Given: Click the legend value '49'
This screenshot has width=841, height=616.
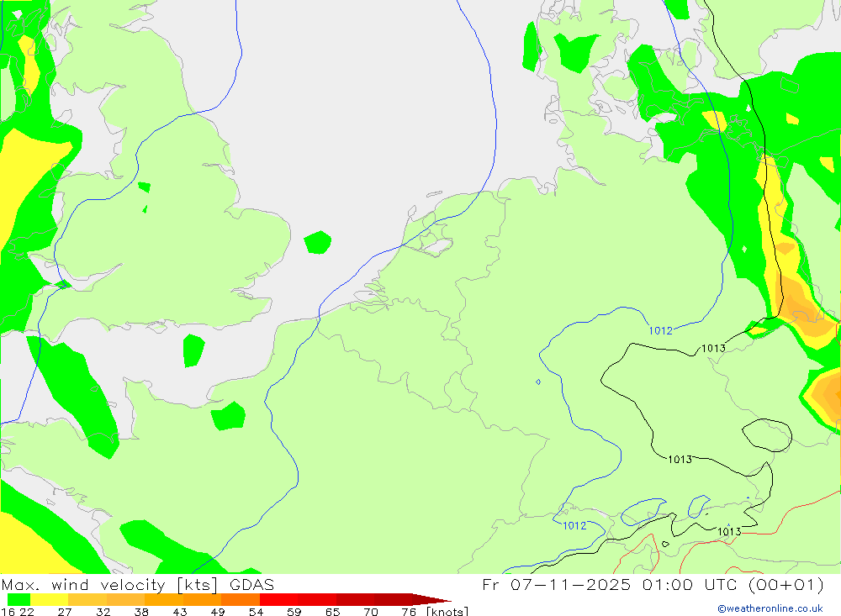Looking at the screenshot, I should click(x=218, y=612).
